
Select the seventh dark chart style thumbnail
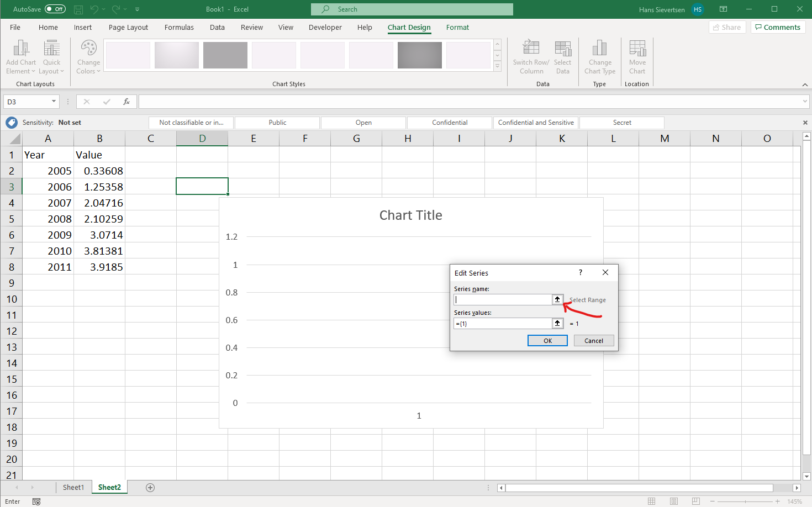click(420, 55)
